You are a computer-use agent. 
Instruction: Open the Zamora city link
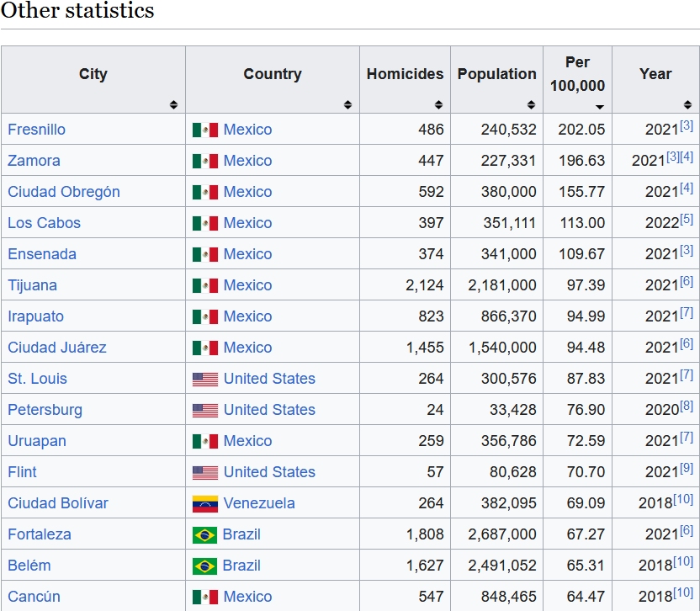[34, 161]
